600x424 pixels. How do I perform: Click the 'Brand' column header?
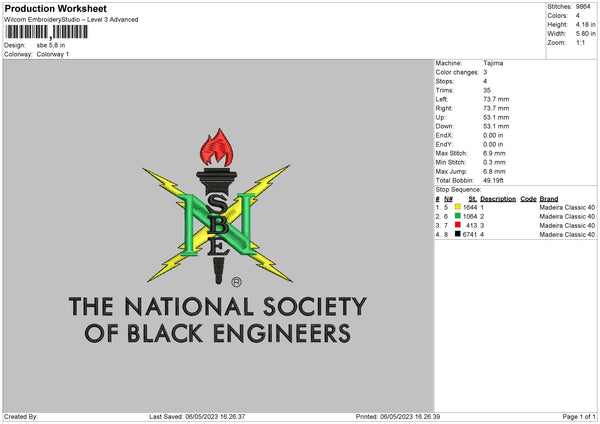coord(549,199)
